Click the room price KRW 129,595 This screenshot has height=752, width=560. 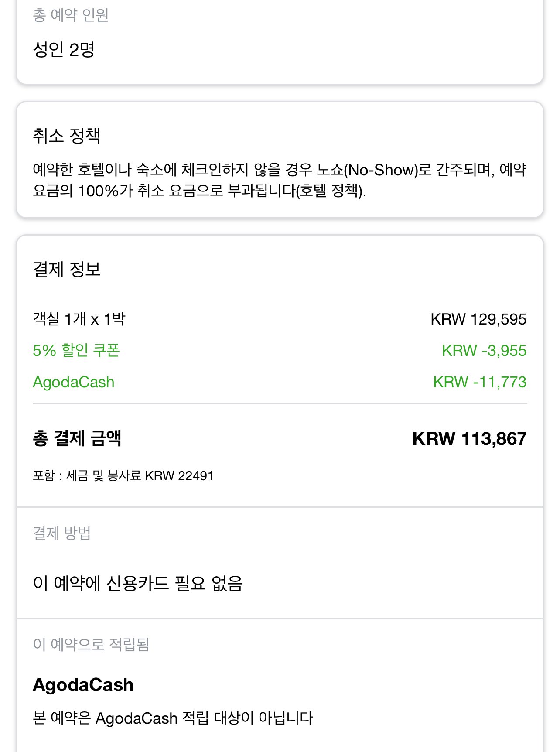tap(478, 319)
